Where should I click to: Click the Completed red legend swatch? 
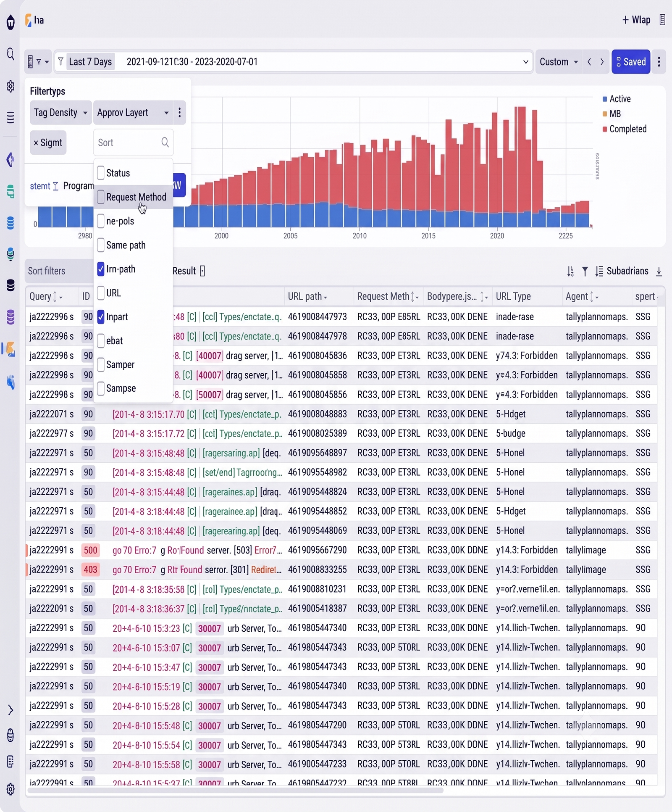tap(605, 129)
